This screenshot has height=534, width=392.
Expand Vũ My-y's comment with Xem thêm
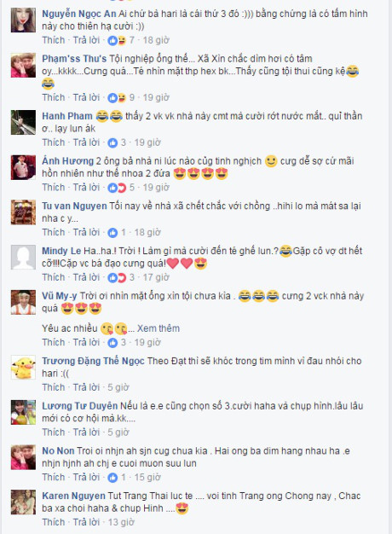(x=159, y=328)
